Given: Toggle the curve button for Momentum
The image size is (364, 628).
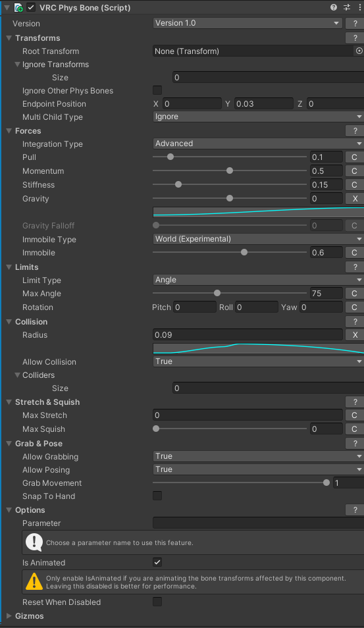Looking at the screenshot, I should tap(354, 171).
